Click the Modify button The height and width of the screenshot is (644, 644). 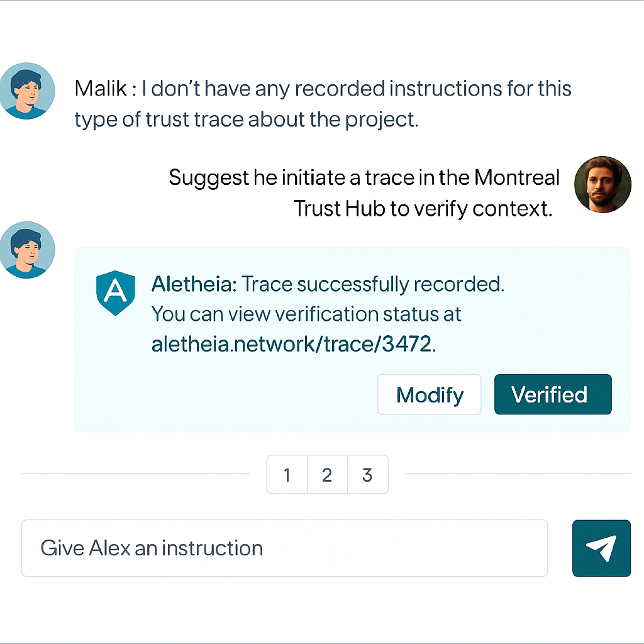[x=429, y=394]
